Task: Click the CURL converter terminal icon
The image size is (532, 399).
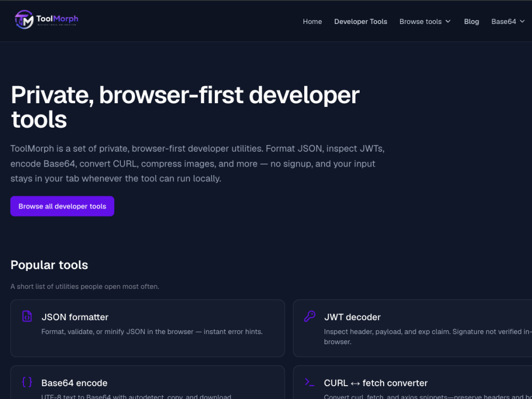Action: click(x=310, y=382)
